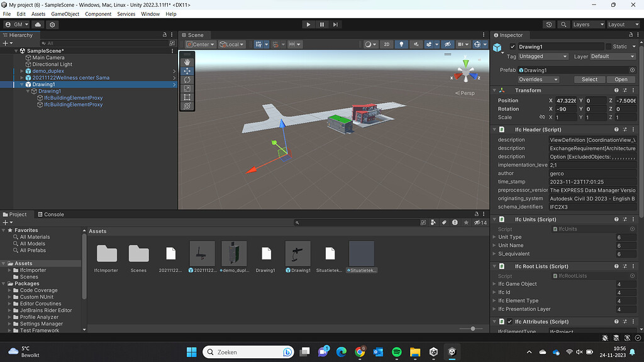644x362 pixels.
Task: Click the Open button for the Drawing1 prefab
Action: pos(621,79)
